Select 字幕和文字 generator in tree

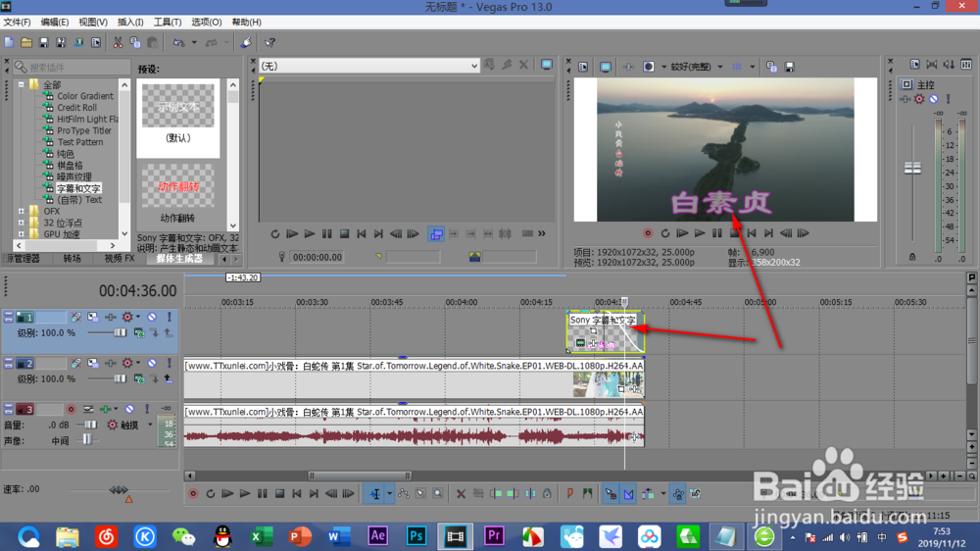78,188
